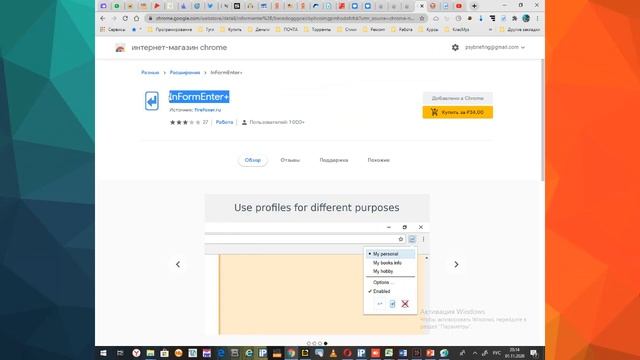Click the РУС language indicator
Viewport: 640px width, 360px height.
pos(496,353)
